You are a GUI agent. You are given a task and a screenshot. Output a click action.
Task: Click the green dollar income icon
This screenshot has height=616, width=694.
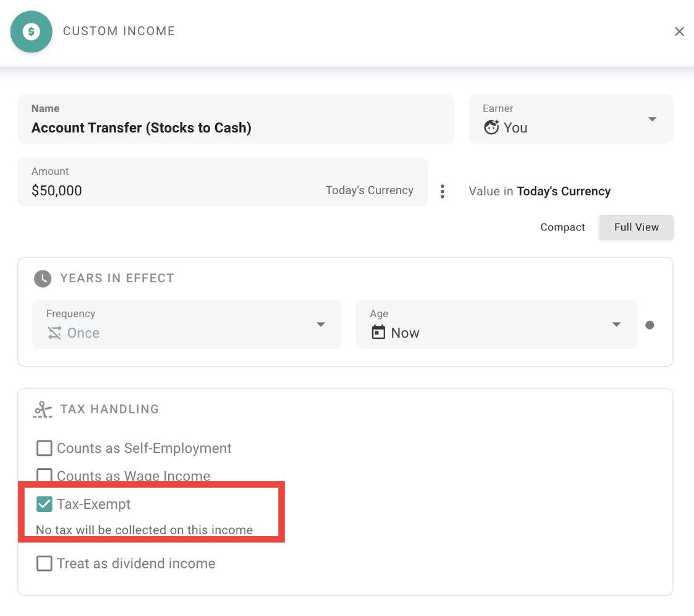point(31,31)
